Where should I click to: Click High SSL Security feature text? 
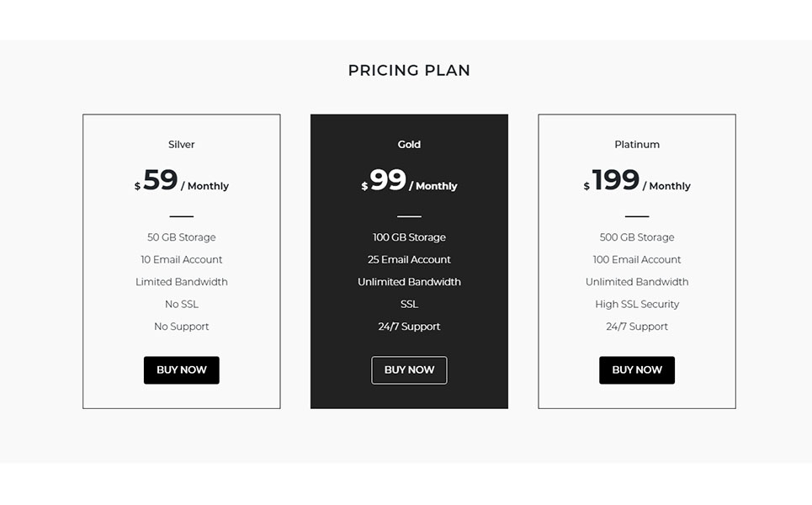pos(637,304)
